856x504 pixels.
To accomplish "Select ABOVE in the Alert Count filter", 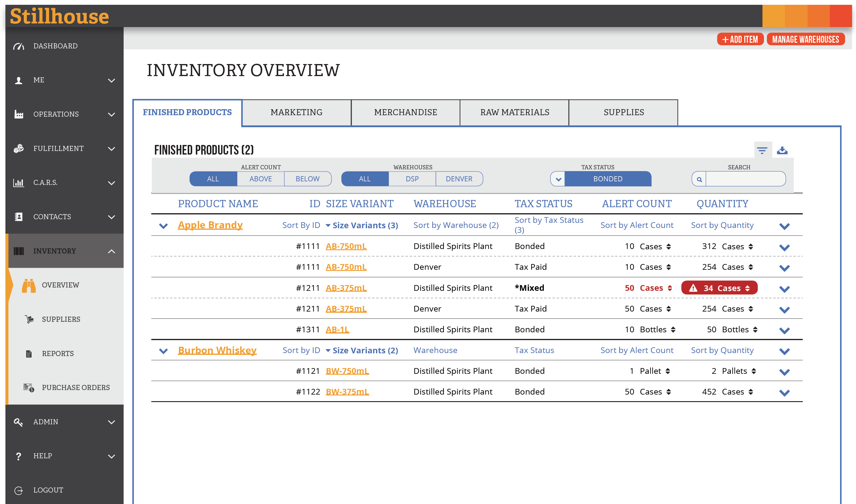I will [260, 179].
